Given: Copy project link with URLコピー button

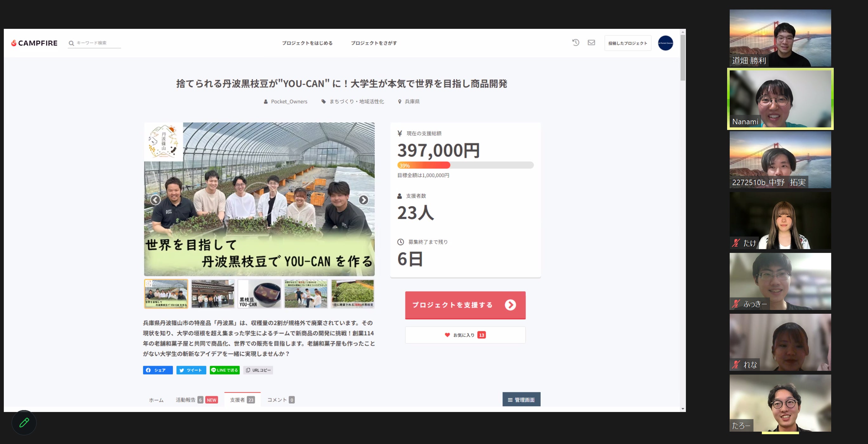Looking at the screenshot, I should click(258, 370).
